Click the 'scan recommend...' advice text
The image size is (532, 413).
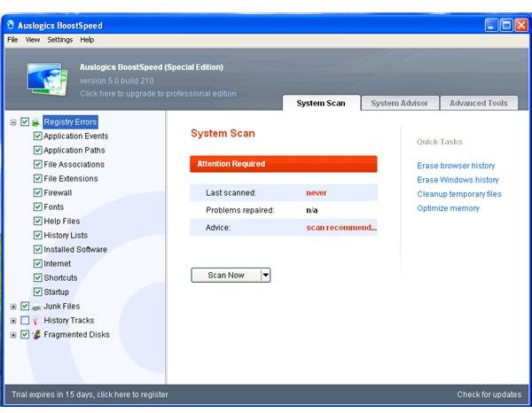click(x=341, y=228)
